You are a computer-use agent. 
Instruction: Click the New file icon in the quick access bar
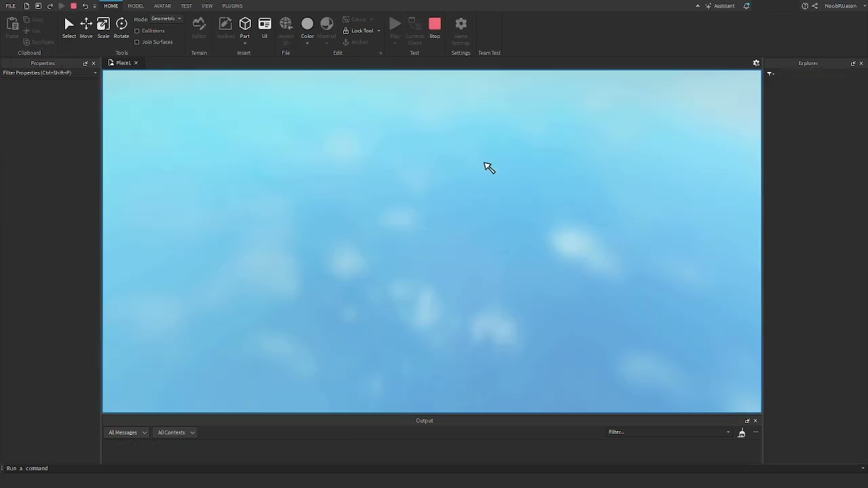tap(27, 6)
